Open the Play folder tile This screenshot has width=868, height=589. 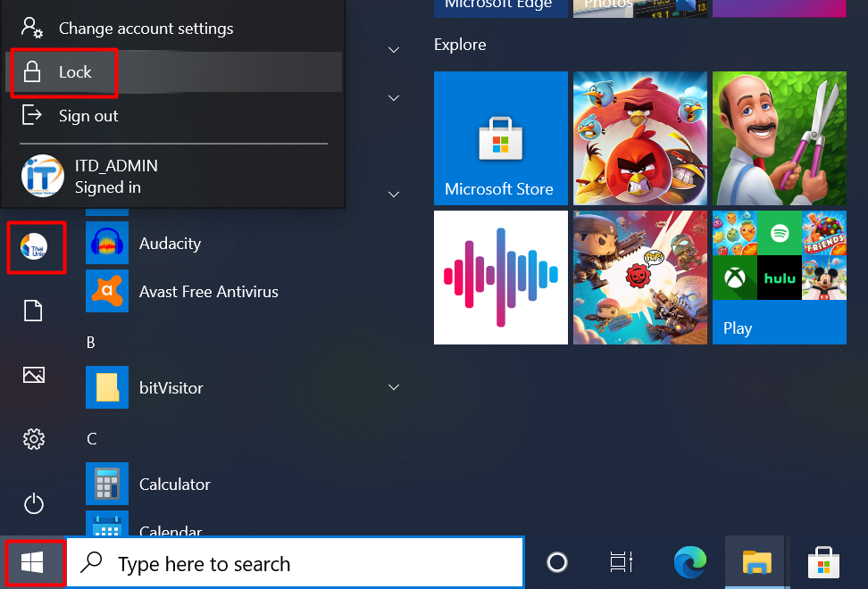tap(780, 278)
